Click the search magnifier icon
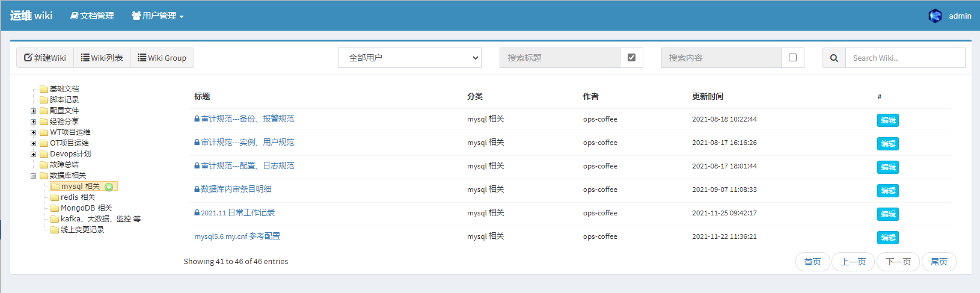This screenshot has width=980, height=293. 834,58
